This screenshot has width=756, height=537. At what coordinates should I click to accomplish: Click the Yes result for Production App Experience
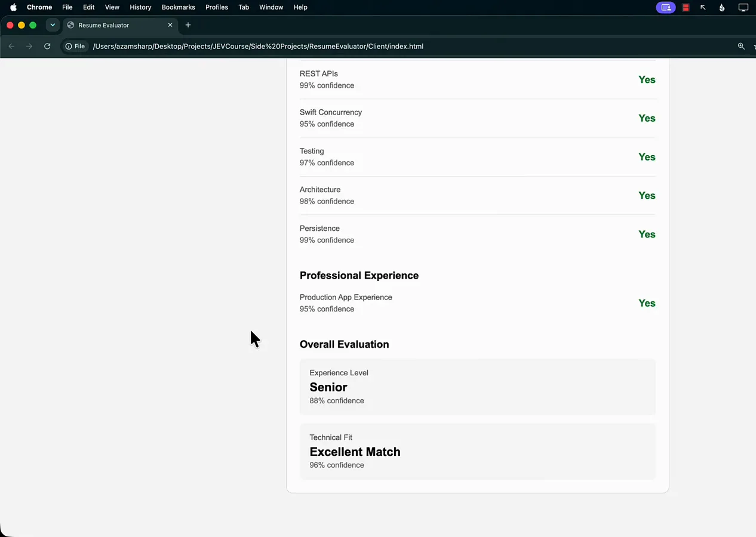647,303
